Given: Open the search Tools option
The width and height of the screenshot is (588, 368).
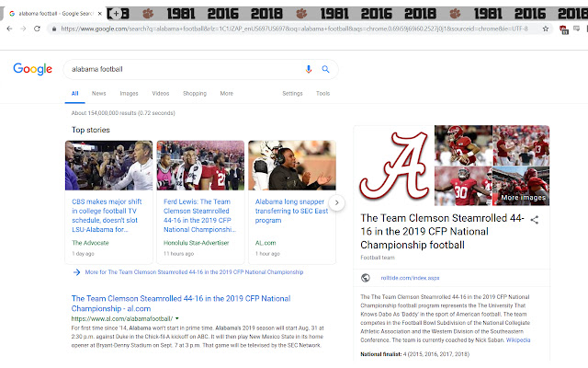Looking at the screenshot, I should click(x=322, y=94).
